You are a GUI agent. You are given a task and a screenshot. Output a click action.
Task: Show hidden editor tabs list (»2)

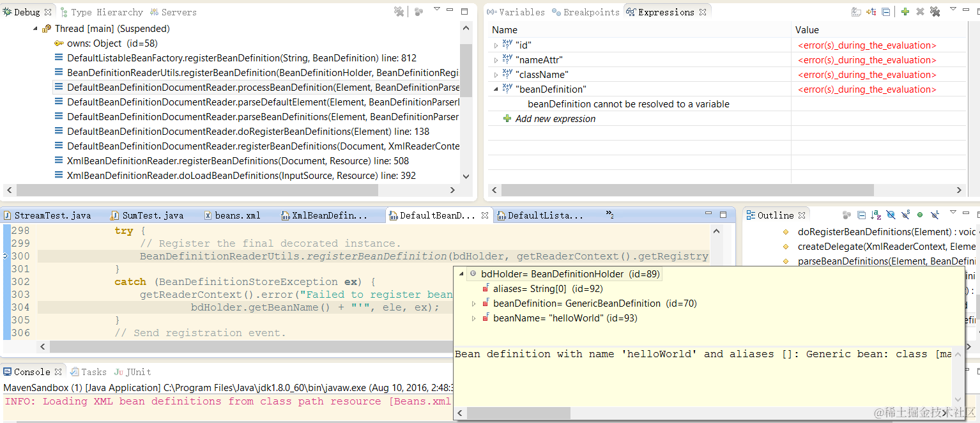click(x=609, y=215)
